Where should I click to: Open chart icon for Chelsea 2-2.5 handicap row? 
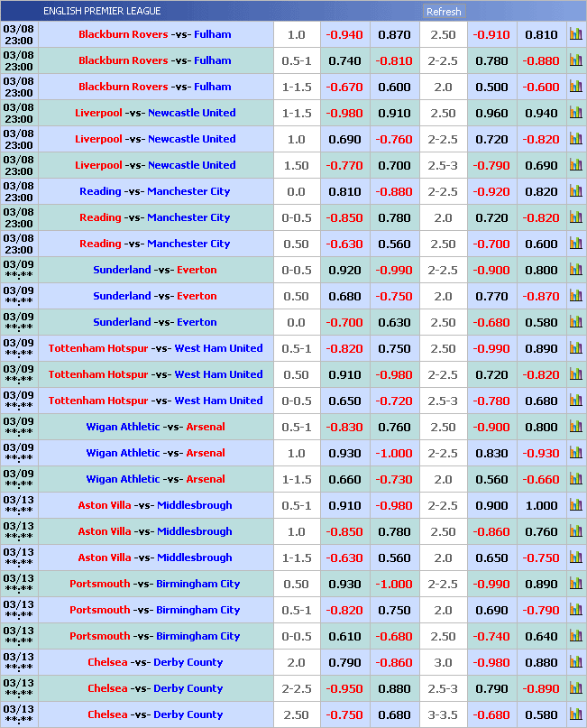pyautogui.click(x=576, y=687)
